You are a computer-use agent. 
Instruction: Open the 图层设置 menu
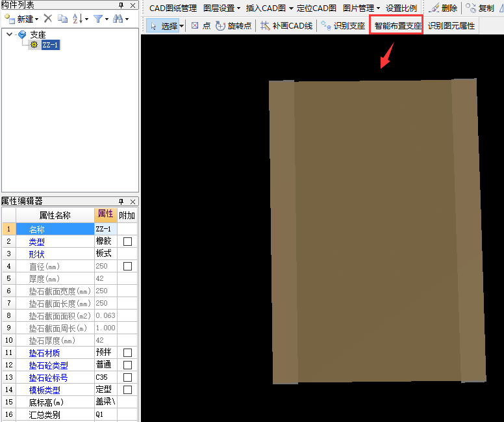pyautogui.click(x=221, y=8)
